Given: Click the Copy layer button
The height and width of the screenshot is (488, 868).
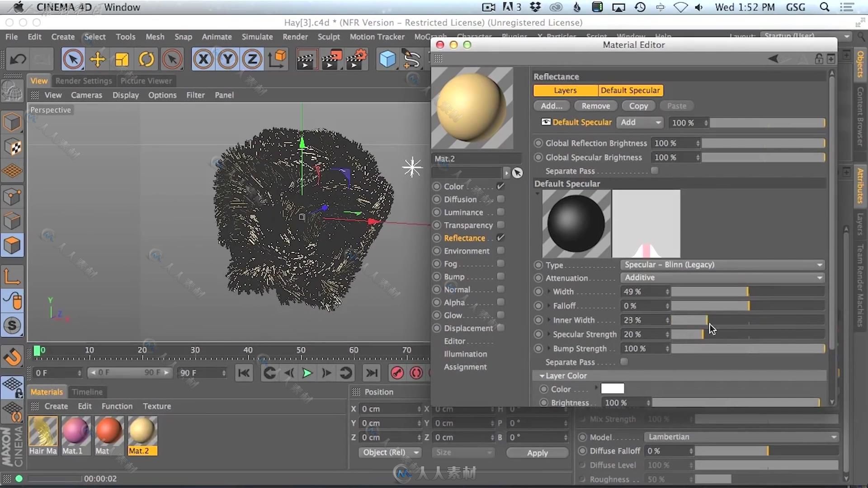Looking at the screenshot, I should (x=638, y=106).
